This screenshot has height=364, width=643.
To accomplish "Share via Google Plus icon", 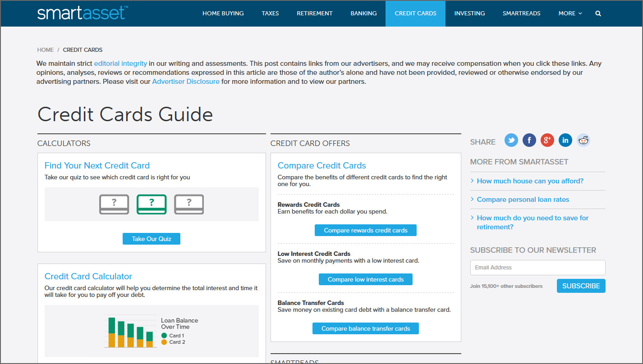I will pyautogui.click(x=547, y=140).
